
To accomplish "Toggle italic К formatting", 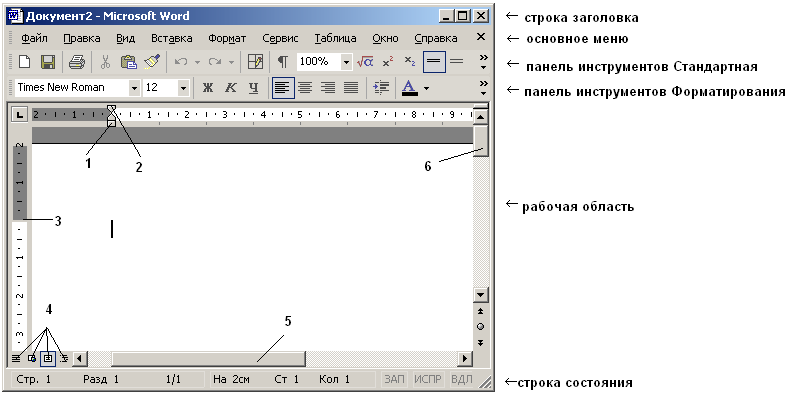I will (x=231, y=88).
